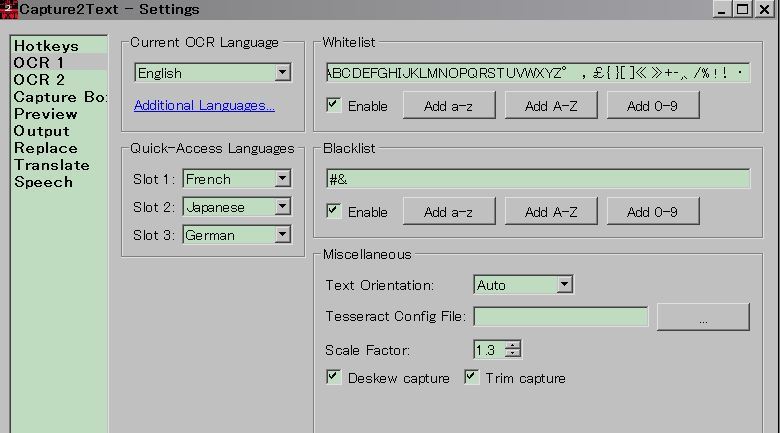Image resolution: width=780 pixels, height=433 pixels.
Task: Switch to the OCR 2 settings page
Action: [x=59, y=80]
